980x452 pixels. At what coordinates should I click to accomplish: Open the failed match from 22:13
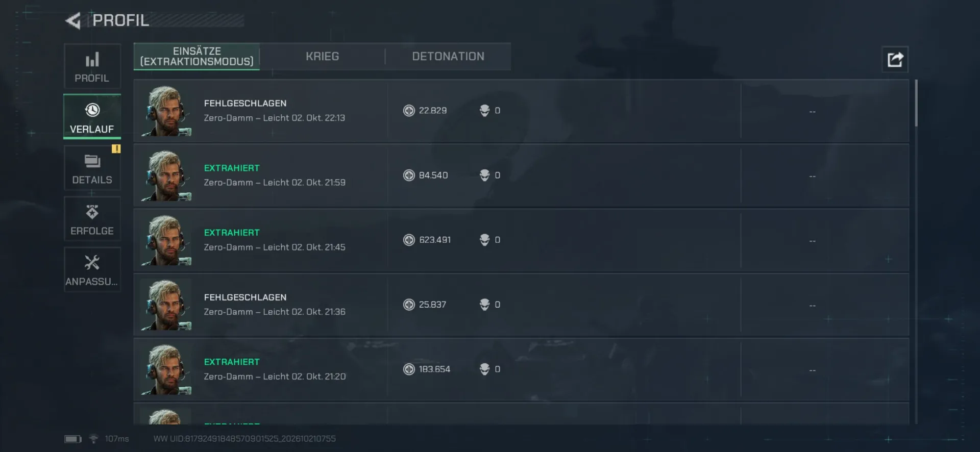pos(521,111)
